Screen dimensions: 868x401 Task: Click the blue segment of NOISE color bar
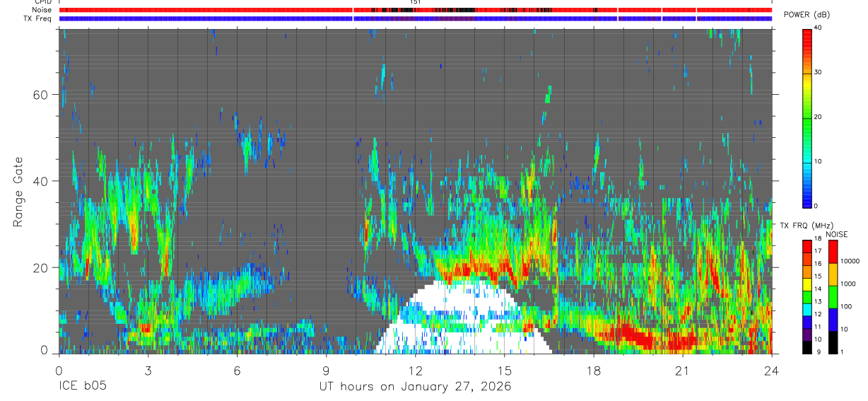pos(833,320)
